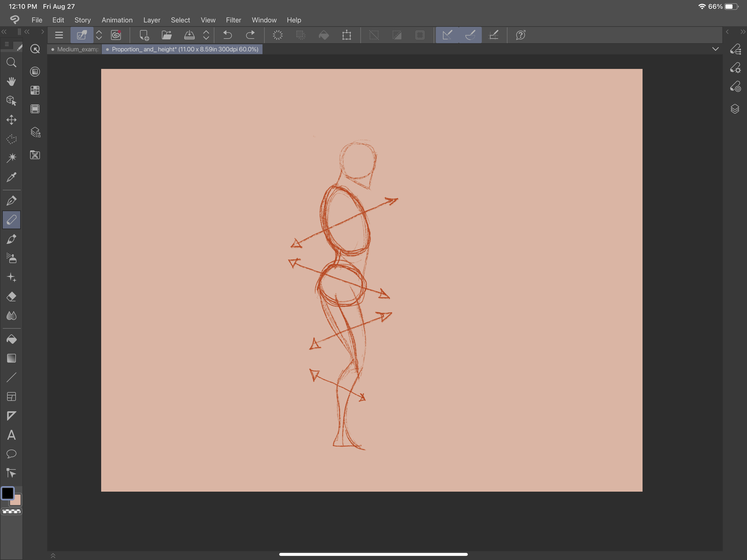
Task: Expand the canvas tab list chevron
Action: (x=715, y=49)
